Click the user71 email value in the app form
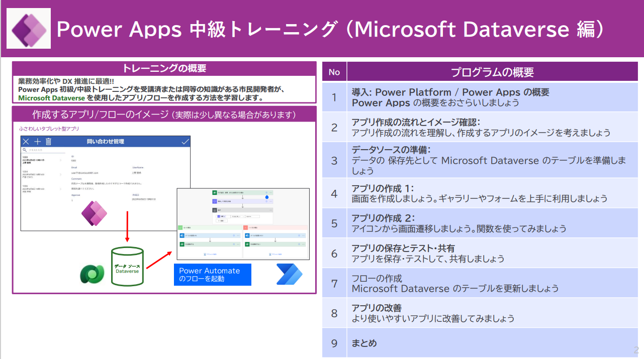Screen dimensions: 644x359 84,173
